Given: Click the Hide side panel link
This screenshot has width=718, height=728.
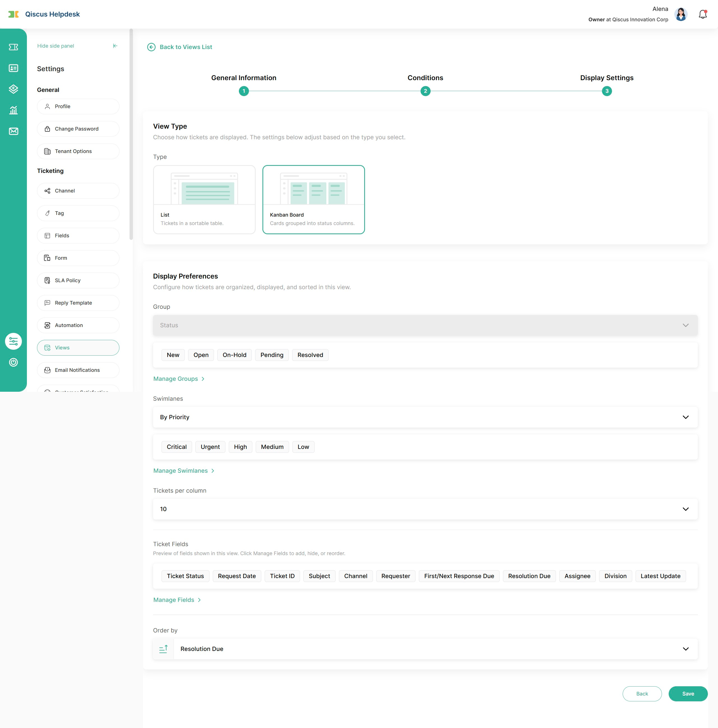Looking at the screenshot, I should [x=56, y=46].
